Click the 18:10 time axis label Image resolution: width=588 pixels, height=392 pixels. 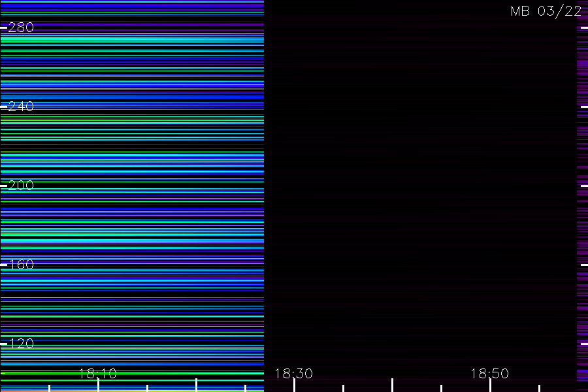[98, 374]
